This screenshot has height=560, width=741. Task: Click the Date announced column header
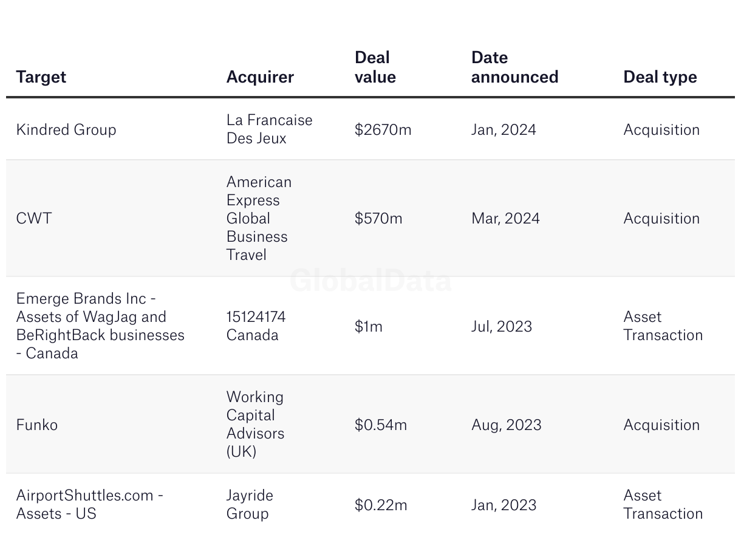[514, 67]
